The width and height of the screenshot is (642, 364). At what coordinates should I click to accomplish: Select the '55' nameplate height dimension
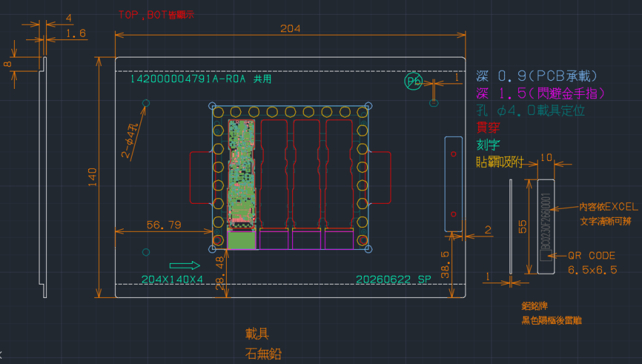click(x=522, y=226)
